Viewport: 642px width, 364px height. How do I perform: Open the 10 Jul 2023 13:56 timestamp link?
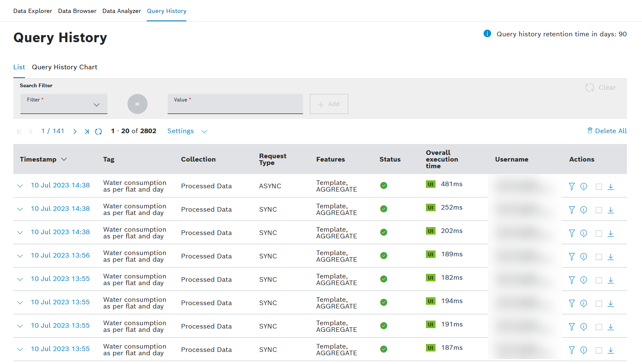coord(60,255)
